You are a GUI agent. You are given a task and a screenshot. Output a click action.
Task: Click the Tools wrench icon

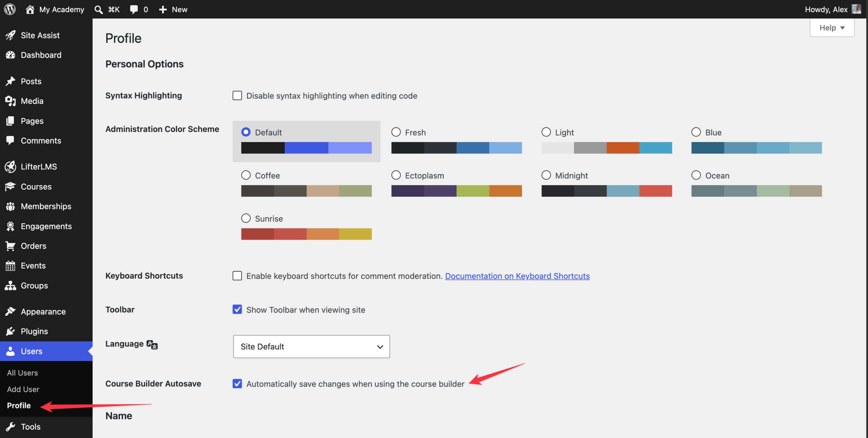click(11, 426)
